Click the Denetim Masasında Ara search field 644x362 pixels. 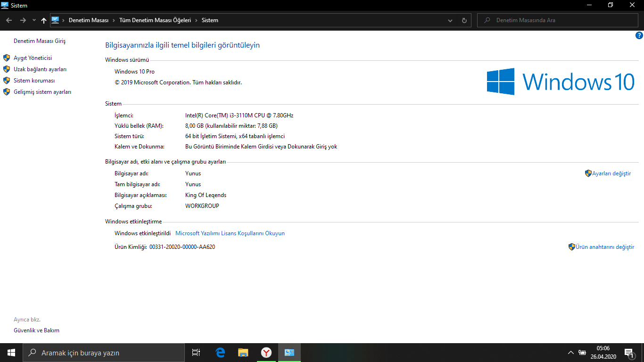tap(558, 20)
